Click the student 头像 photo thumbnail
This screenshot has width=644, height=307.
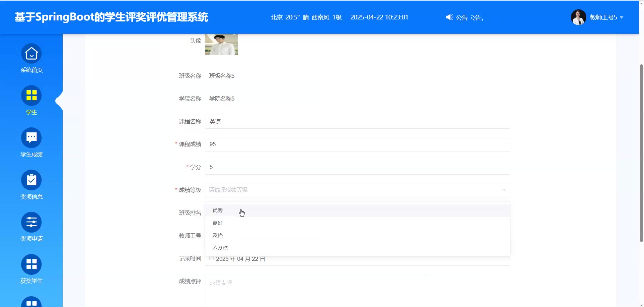click(x=221, y=44)
